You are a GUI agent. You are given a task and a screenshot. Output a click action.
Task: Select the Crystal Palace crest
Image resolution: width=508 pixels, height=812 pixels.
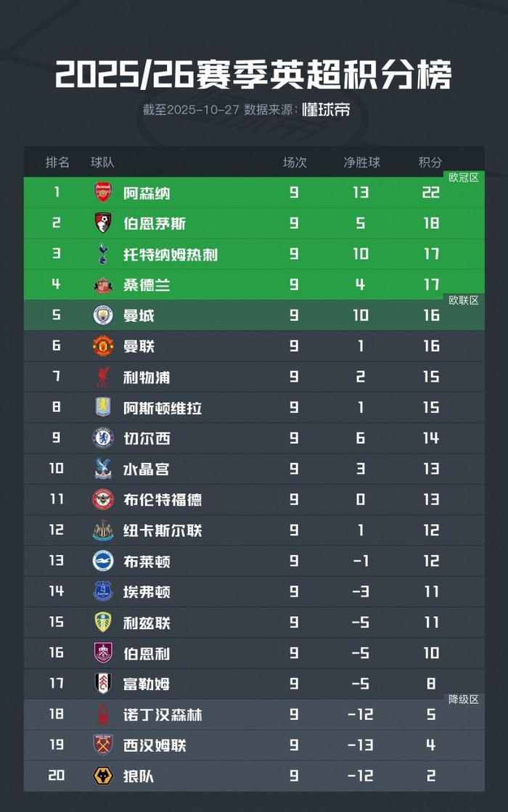[x=103, y=469]
